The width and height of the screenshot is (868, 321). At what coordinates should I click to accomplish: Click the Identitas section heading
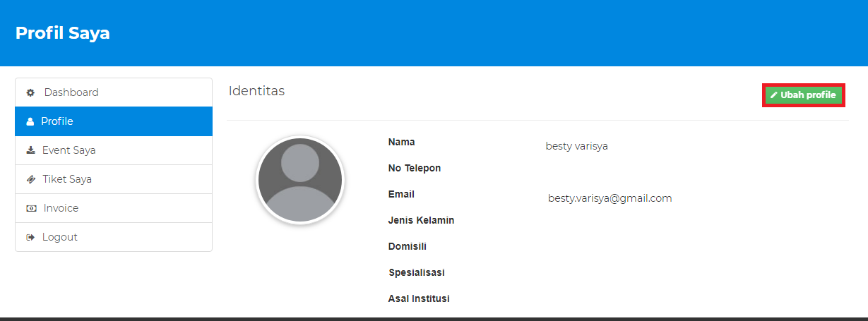tap(256, 91)
